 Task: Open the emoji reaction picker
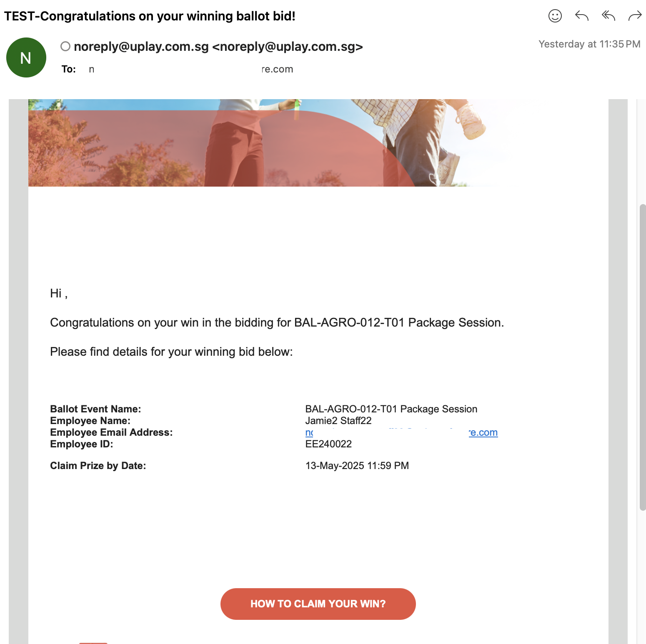pos(555,16)
